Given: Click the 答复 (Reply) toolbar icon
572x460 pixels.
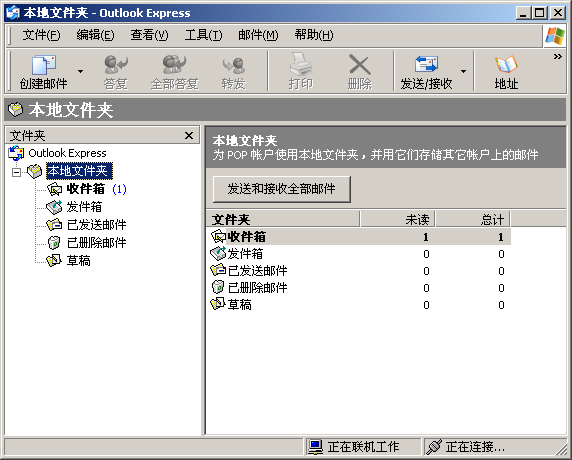Looking at the screenshot, I should pos(116,65).
